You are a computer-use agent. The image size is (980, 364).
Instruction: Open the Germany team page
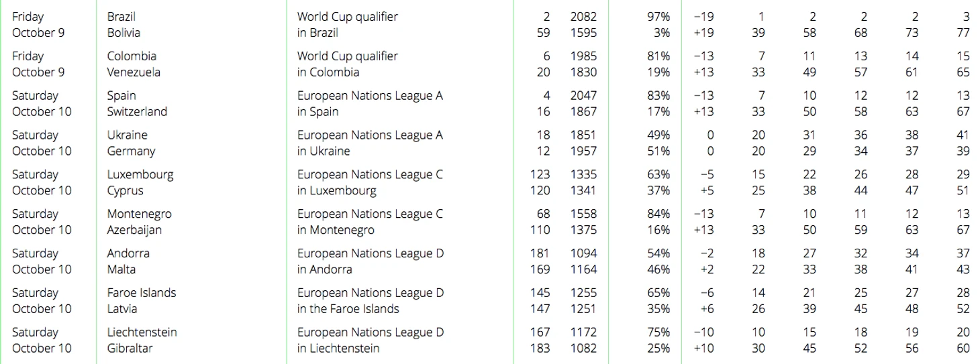(131, 151)
